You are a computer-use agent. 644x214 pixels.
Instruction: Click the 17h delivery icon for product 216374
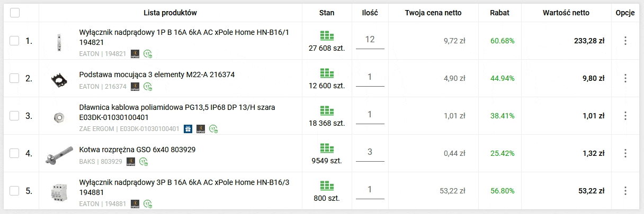(148, 87)
